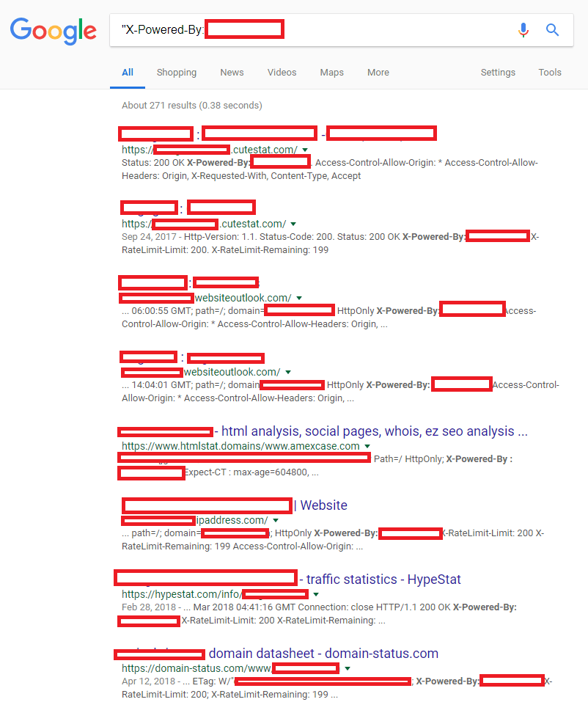This screenshot has height=702, width=588.
Task: Visit the 'domain datasheet - domain-status.com' result
Action: (323, 654)
